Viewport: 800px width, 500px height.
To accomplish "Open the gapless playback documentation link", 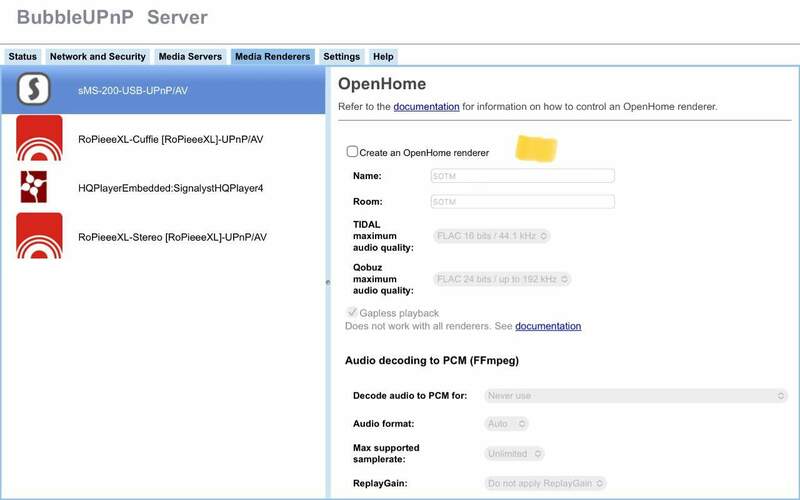I will click(548, 326).
